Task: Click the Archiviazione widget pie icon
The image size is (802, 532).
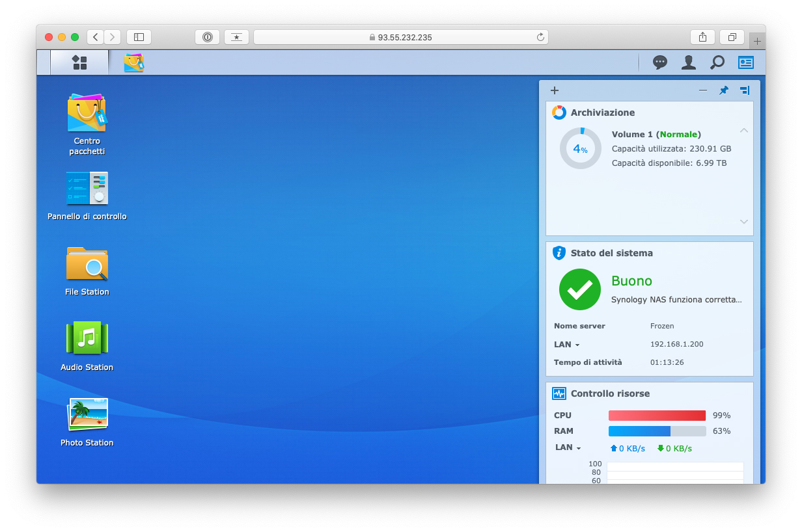Action: click(x=559, y=113)
